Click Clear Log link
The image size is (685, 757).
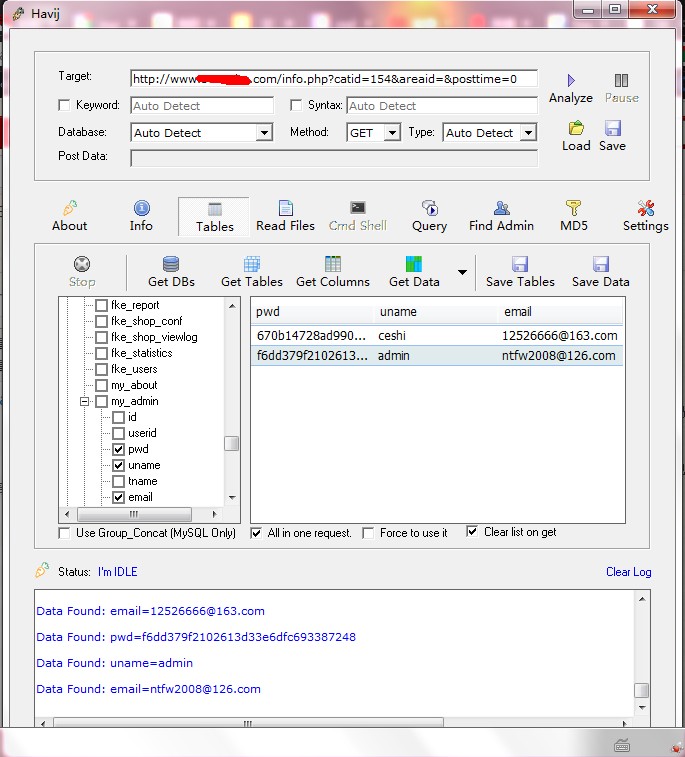[629, 572]
